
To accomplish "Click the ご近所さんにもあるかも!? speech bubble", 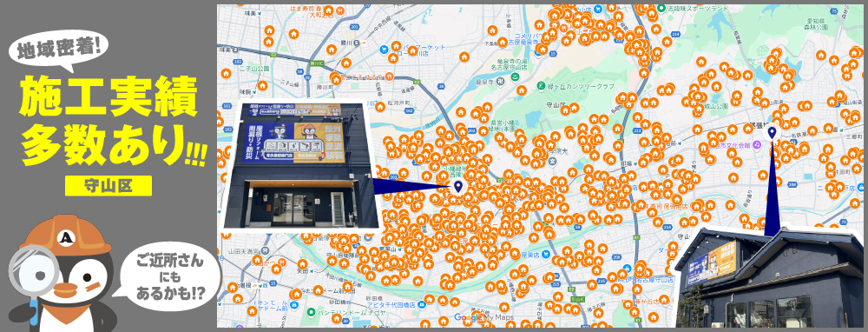I will (x=170, y=276).
